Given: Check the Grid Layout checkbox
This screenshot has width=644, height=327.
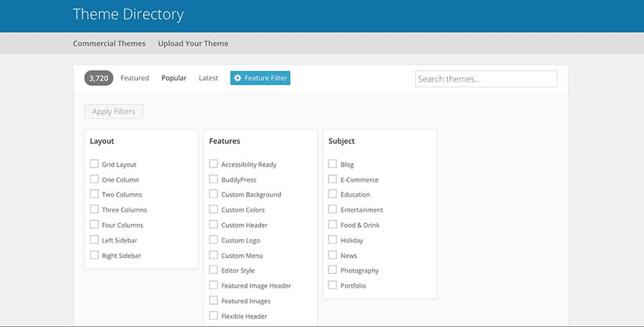Looking at the screenshot, I should coord(94,164).
